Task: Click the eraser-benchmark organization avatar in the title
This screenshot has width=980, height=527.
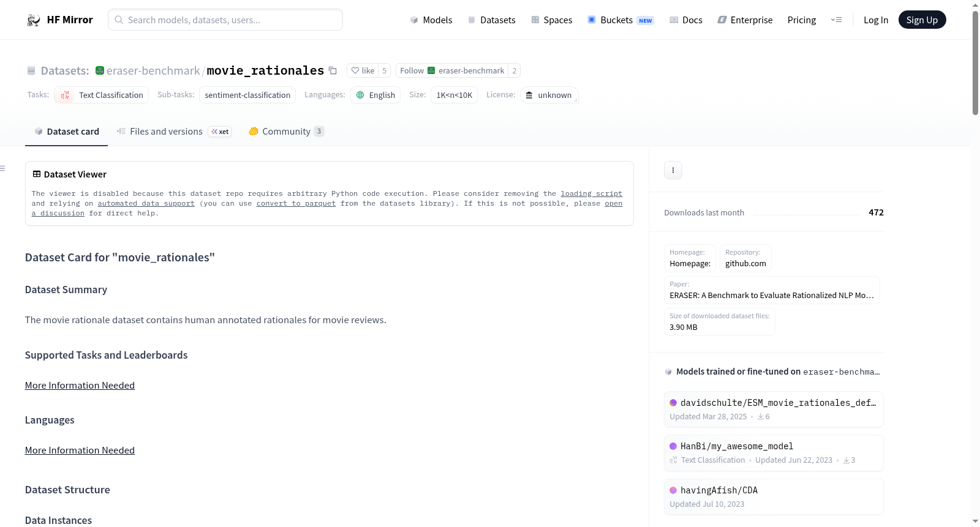Action: [x=100, y=70]
